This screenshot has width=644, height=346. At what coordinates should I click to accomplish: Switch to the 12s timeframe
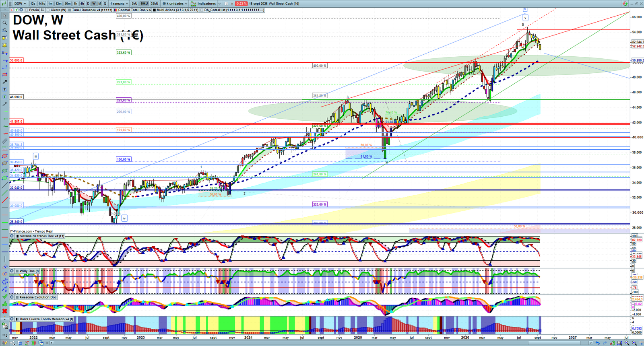point(33,4)
